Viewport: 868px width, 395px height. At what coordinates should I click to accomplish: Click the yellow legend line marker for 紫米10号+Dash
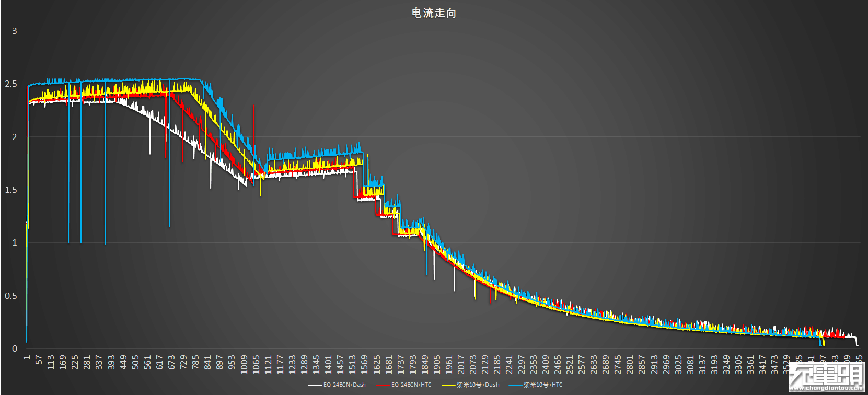coord(448,385)
